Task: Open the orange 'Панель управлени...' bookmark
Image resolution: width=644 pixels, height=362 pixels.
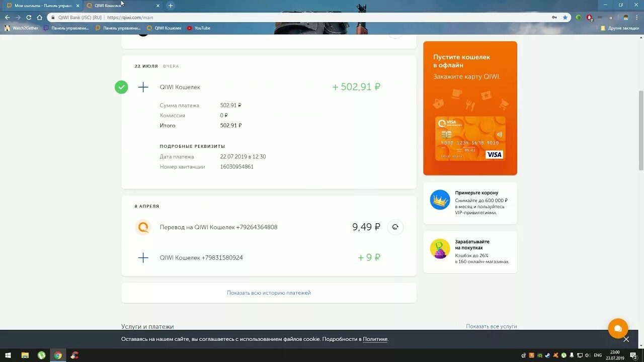Action: coord(118,28)
